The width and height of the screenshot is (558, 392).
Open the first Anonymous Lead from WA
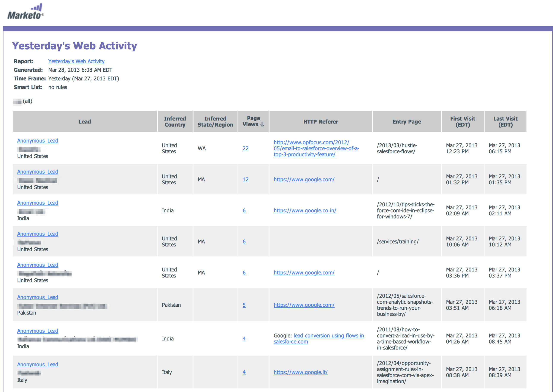[38, 141]
